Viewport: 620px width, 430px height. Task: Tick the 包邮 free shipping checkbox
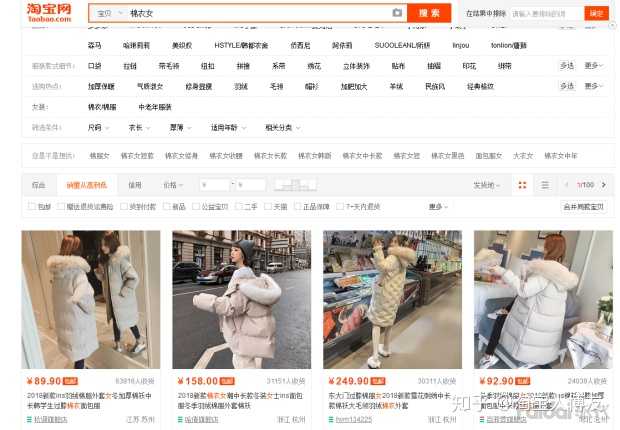coord(32,206)
